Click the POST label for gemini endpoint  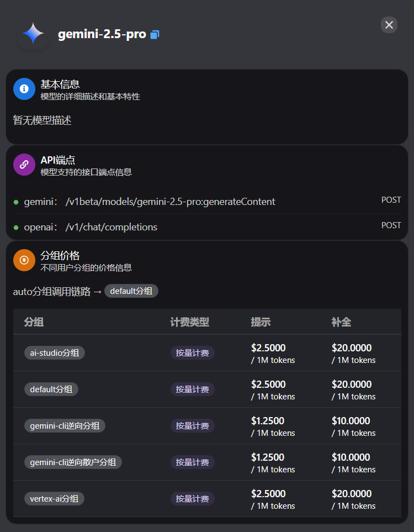coord(391,200)
